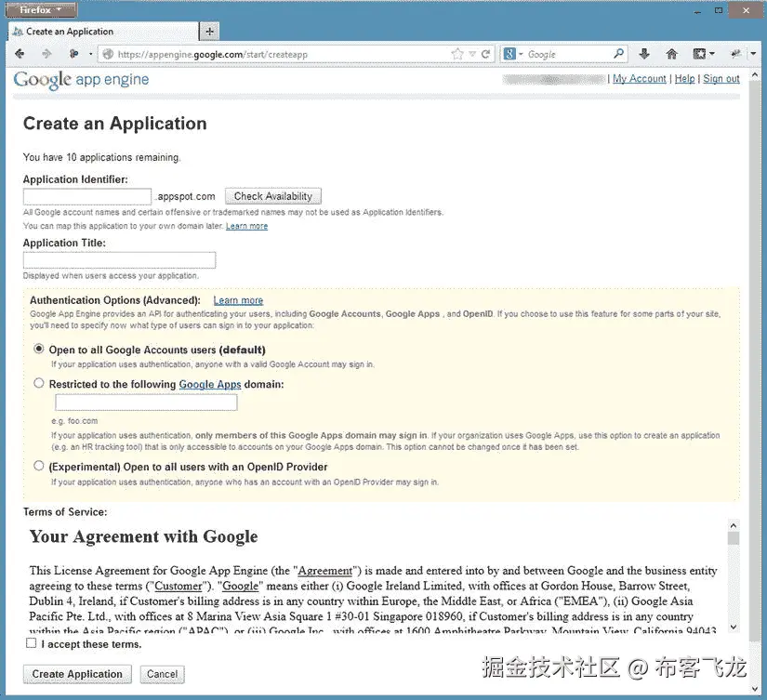Viewport: 767px width, 700px height.
Task: Click the page scrollbar up arrow
Action: (754, 75)
